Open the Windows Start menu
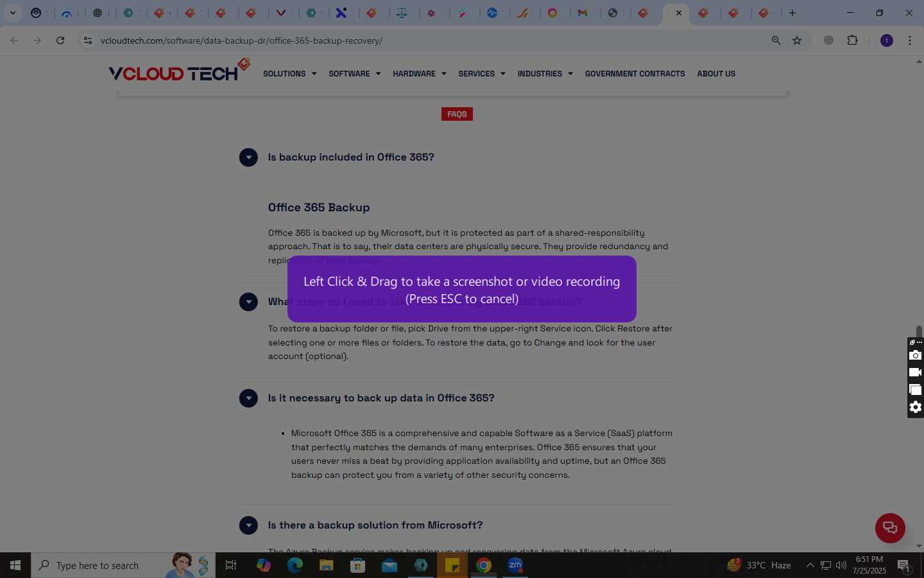 pyautogui.click(x=15, y=565)
